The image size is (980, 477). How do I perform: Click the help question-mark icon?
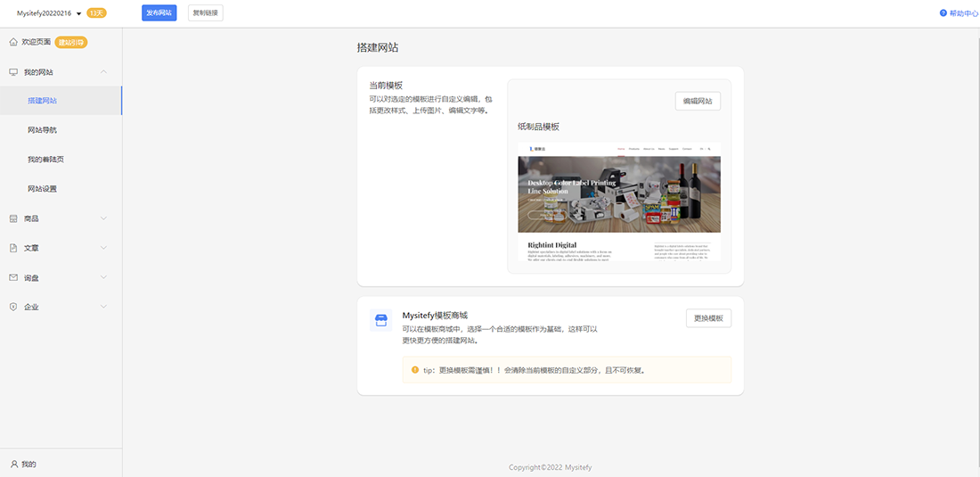943,12
